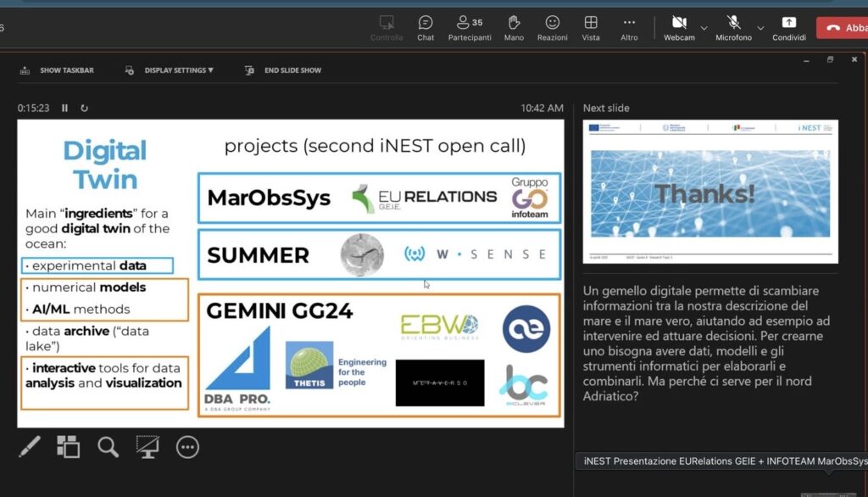Click Show Taskbar in presenter view
Screen dimensions: 868x497
[x=57, y=70]
